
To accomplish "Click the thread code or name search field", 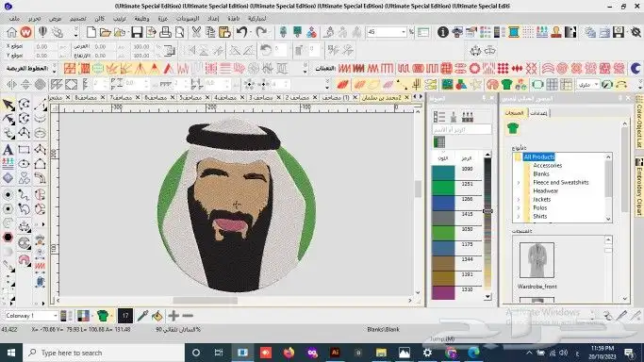I will pyautogui.click(x=462, y=130).
